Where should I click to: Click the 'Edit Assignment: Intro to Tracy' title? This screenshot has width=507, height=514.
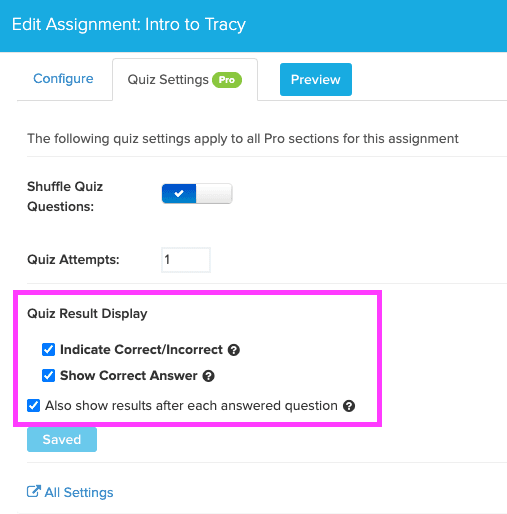point(129,25)
